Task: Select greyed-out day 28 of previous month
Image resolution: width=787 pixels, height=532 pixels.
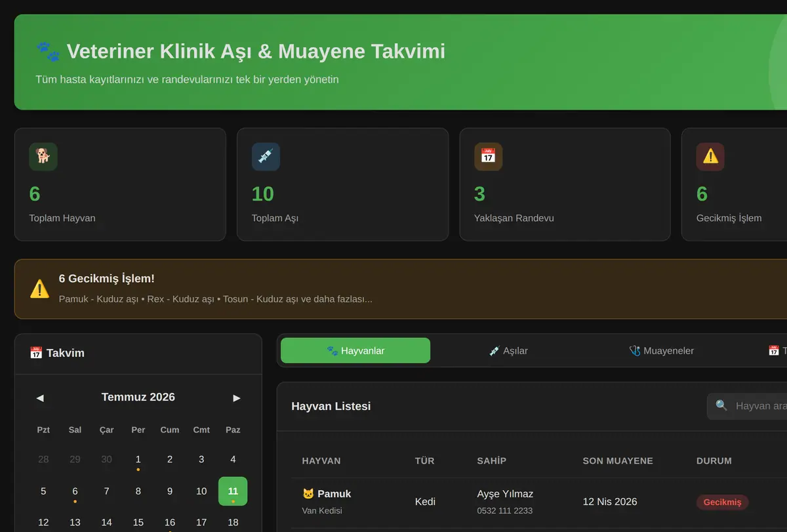Action: pyautogui.click(x=43, y=460)
